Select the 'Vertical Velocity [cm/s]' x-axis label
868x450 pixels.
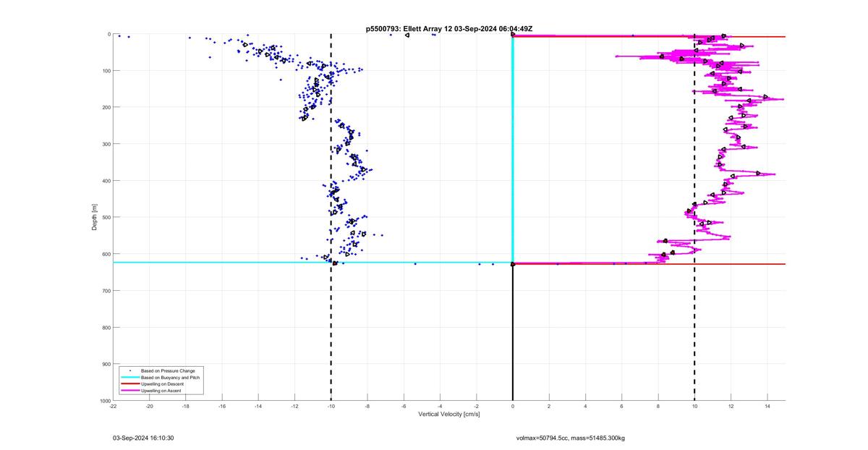[449, 415]
